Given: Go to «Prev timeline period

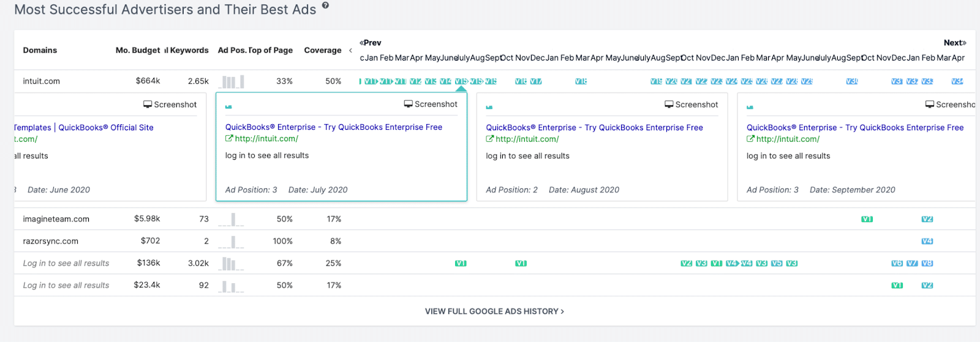Looking at the screenshot, I should click(371, 43).
